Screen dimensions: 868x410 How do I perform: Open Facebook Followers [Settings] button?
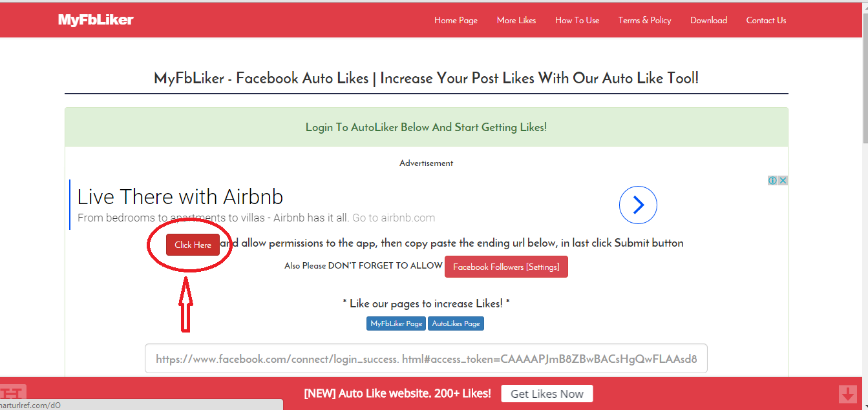pos(506,267)
